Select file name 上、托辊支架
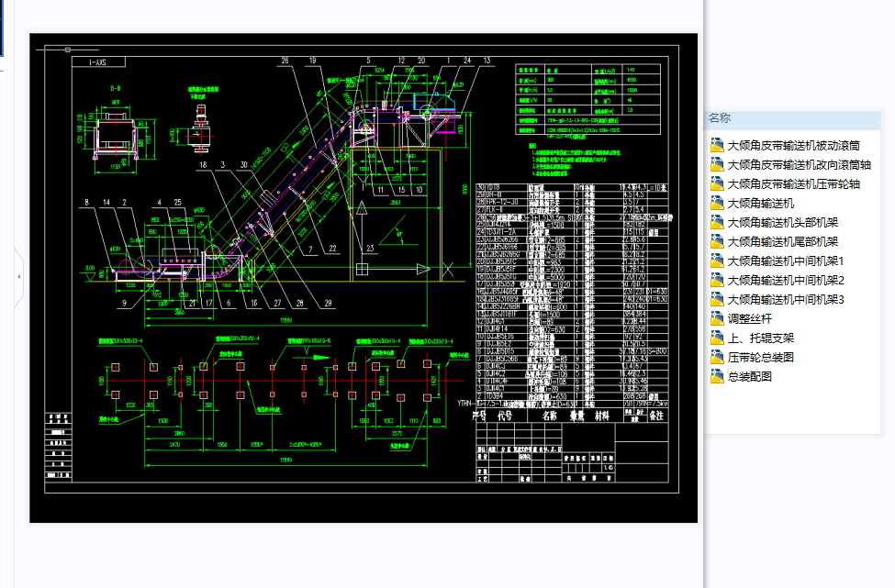The width and height of the screenshot is (895, 588). pyautogui.click(x=761, y=338)
